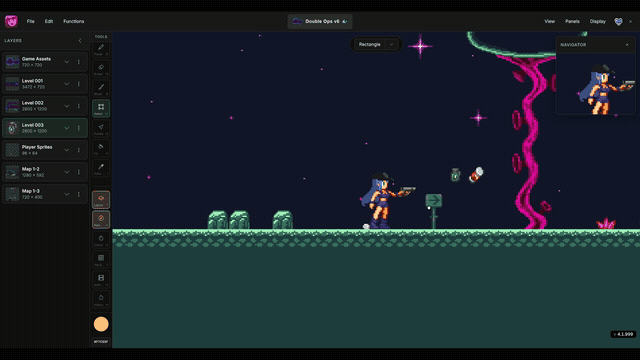
Task: Select the Level 001 layer
Action: point(45,84)
